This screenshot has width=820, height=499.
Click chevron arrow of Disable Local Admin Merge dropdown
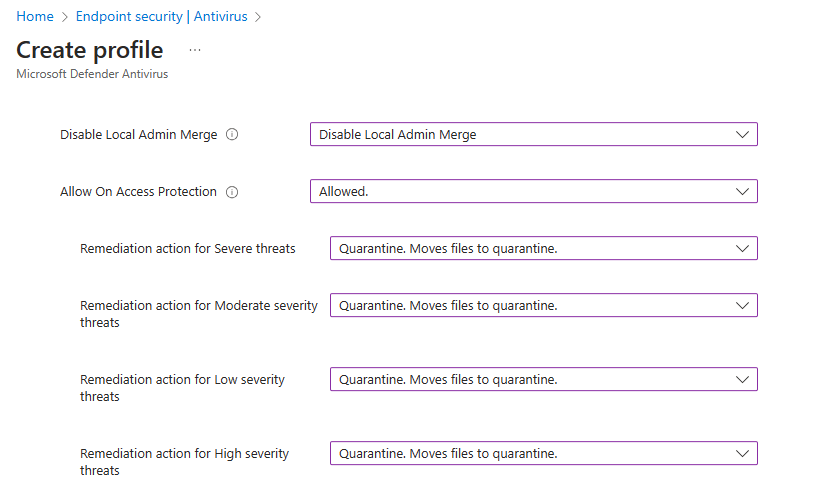pyautogui.click(x=741, y=135)
